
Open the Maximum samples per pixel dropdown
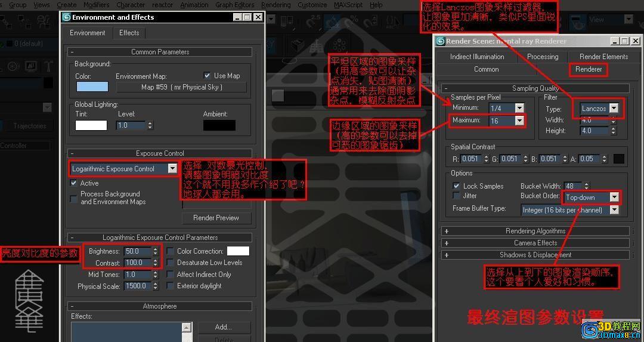click(x=519, y=121)
